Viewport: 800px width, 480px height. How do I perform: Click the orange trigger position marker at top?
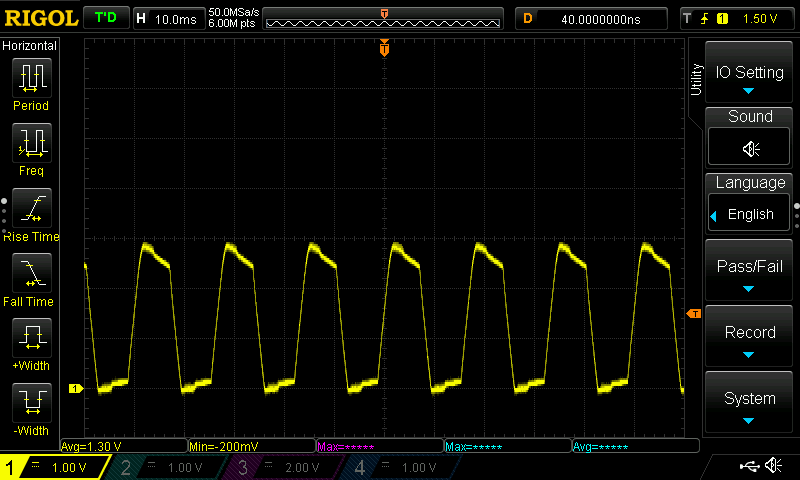[x=384, y=49]
